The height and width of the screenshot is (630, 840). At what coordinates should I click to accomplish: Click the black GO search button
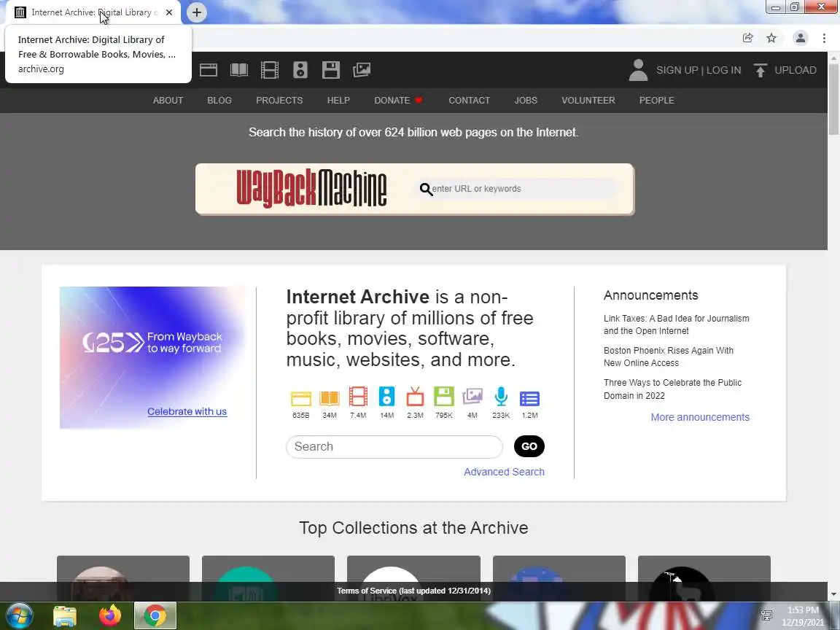click(x=529, y=446)
